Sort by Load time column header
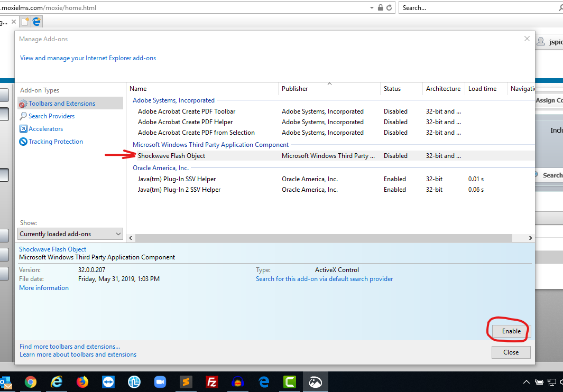 pos(486,89)
